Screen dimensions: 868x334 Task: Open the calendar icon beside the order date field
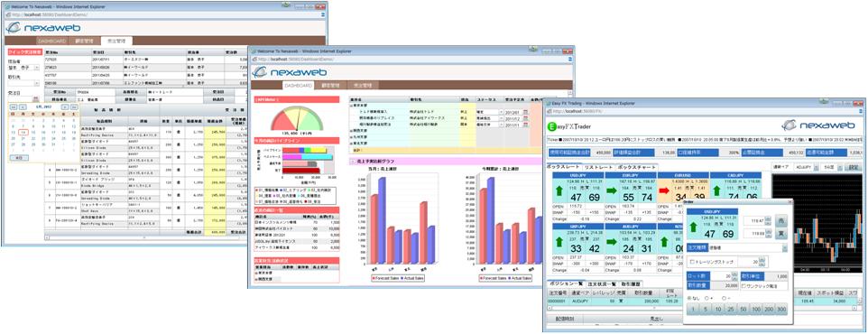pos(36,98)
